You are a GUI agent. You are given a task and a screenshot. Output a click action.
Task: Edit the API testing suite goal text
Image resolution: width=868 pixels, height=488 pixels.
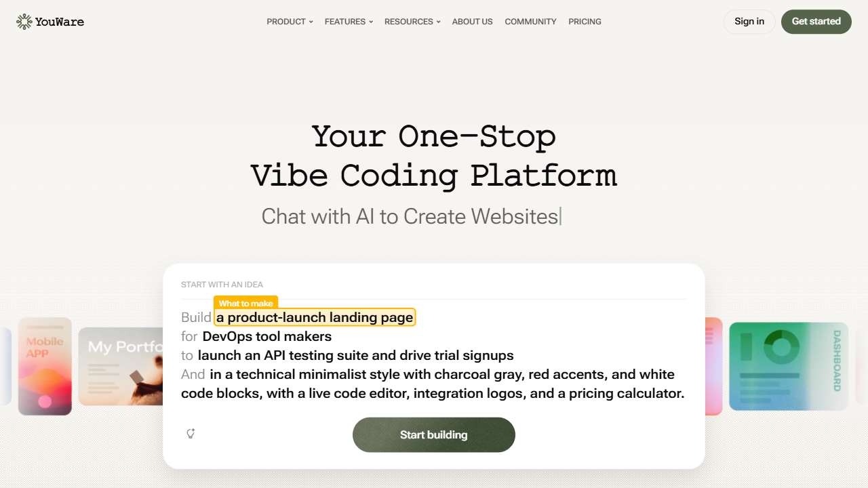click(x=355, y=355)
